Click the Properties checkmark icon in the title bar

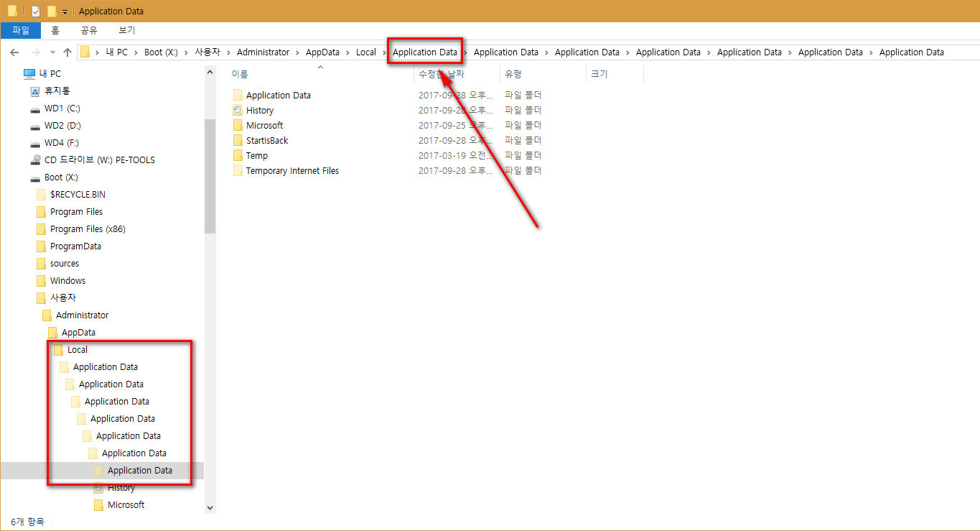[35, 11]
